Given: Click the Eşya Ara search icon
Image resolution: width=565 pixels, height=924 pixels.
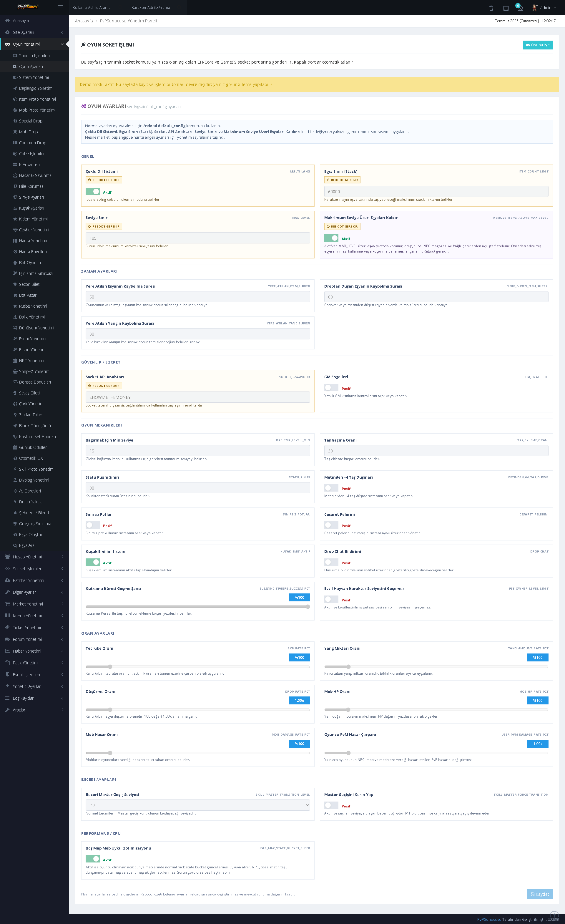Looking at the screenshot, I should click(15, 545).
